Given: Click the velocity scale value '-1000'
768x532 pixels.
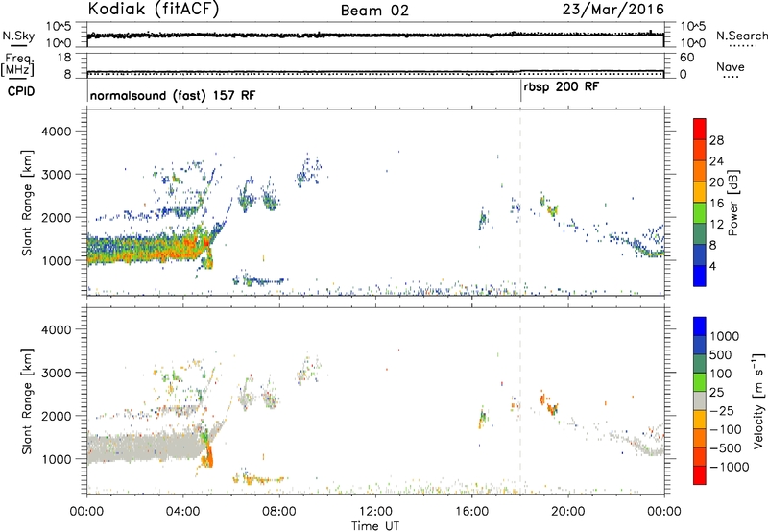Looking at the screenshot, I should coord(730,467).
